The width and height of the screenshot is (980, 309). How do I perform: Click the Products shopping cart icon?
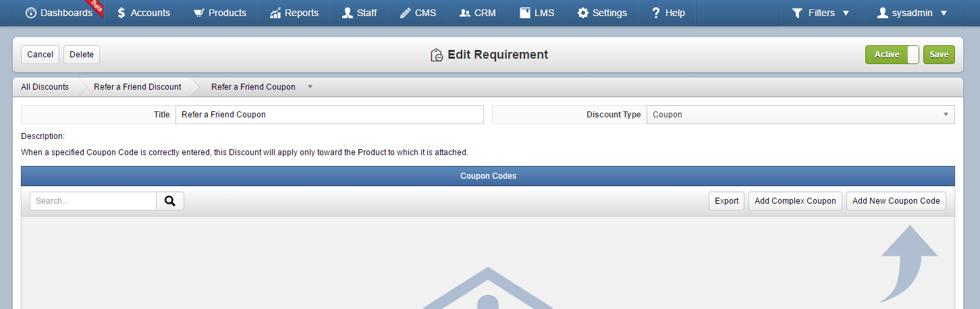[198, 13]
